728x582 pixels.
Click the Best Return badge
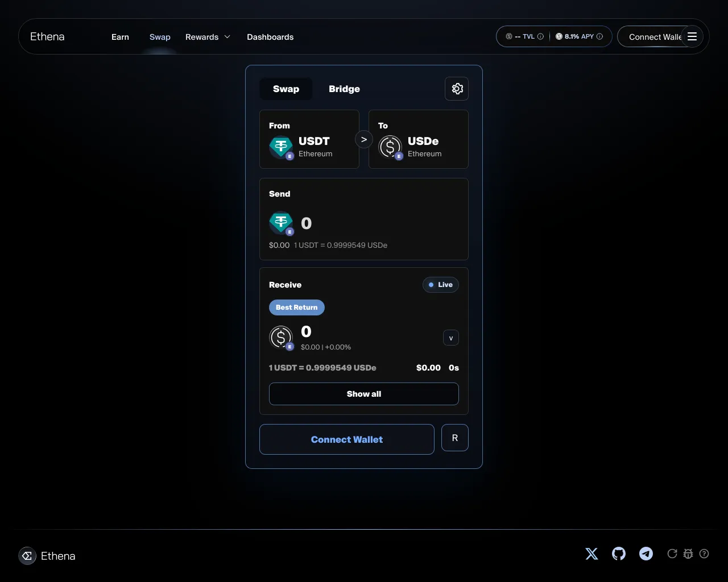pos(297,307)
